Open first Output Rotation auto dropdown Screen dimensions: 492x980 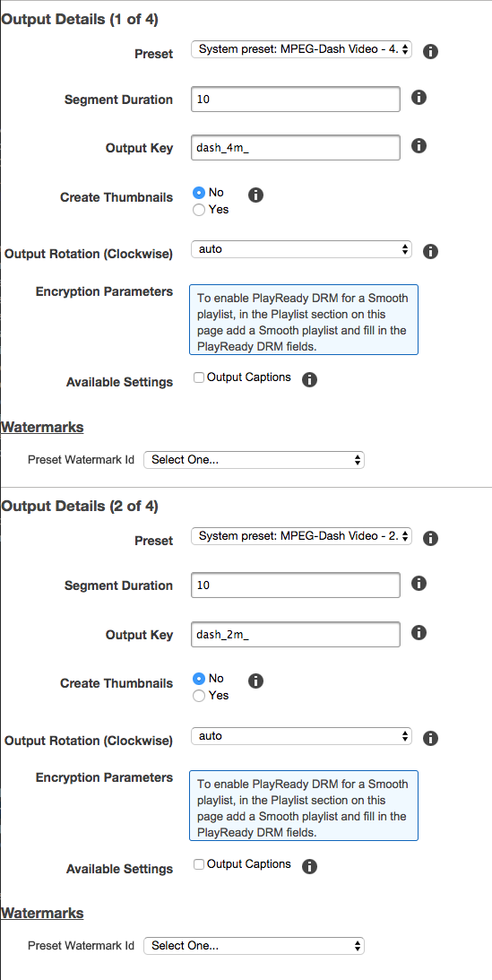click(302, 249)
